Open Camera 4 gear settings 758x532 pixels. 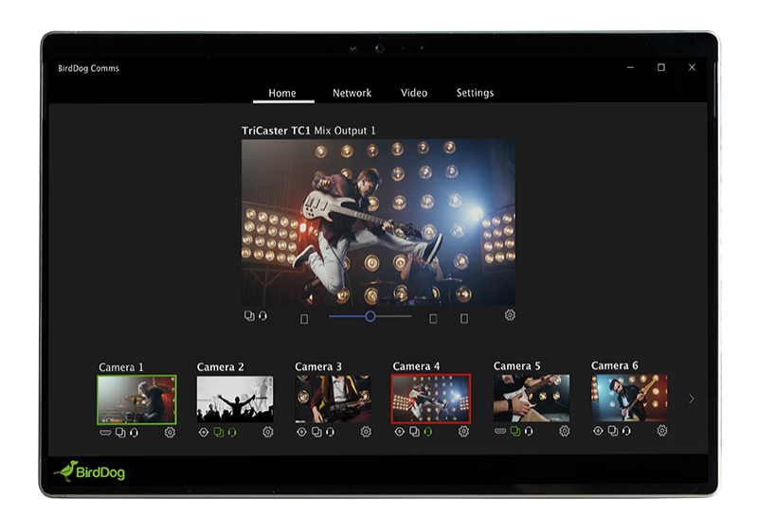pyautogui.click(x=463, y=431)
